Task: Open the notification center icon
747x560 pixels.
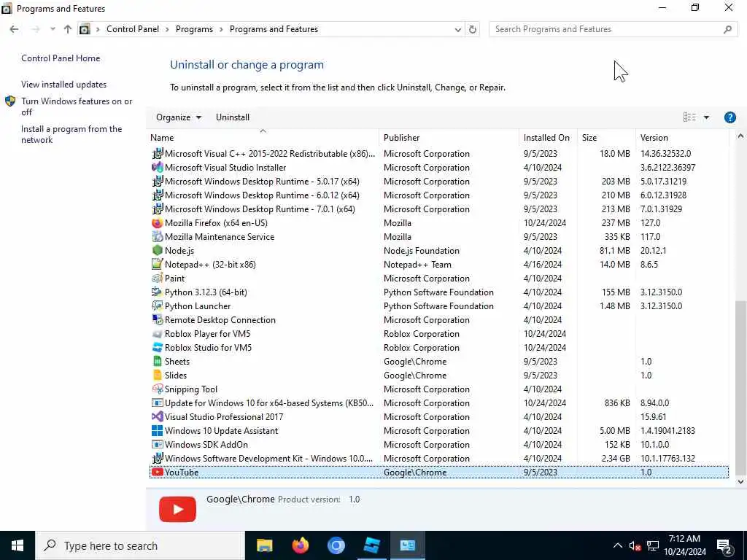Action: tap(724, 545)
